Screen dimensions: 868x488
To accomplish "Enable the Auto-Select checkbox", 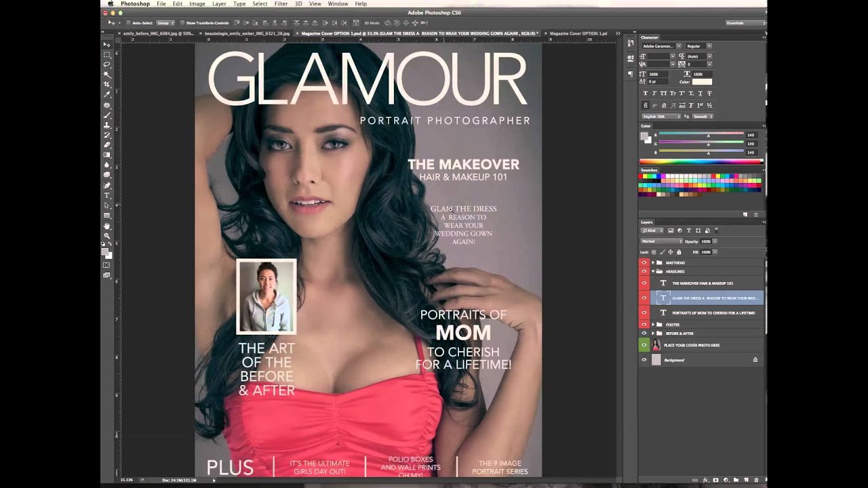I will click(x=128, y=23).
